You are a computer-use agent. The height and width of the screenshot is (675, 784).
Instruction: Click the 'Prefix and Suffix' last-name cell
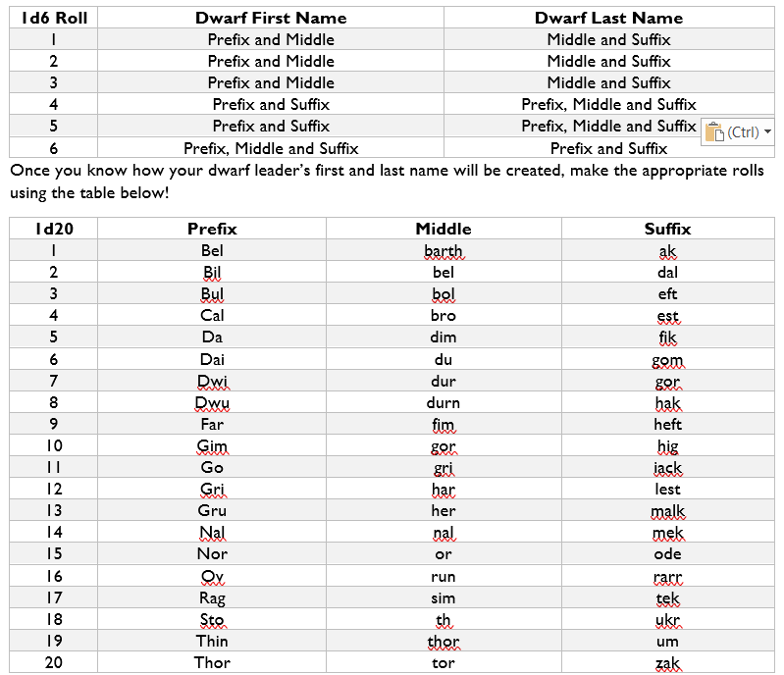(608, 148)
